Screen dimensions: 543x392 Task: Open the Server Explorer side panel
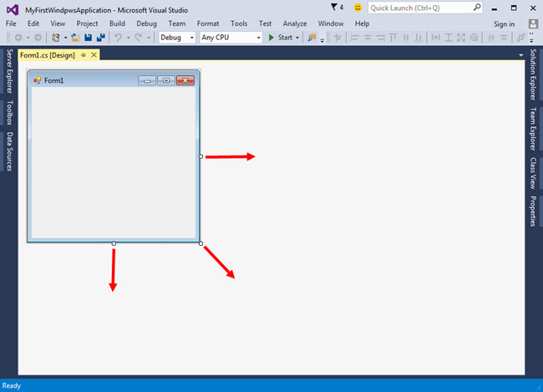[9, 71]
